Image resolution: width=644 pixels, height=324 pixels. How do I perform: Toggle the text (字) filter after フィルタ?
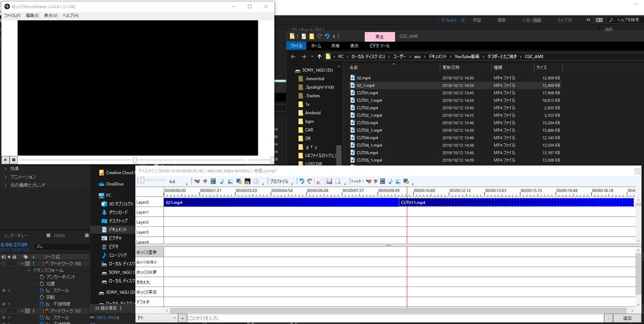[x=376, y=181]
